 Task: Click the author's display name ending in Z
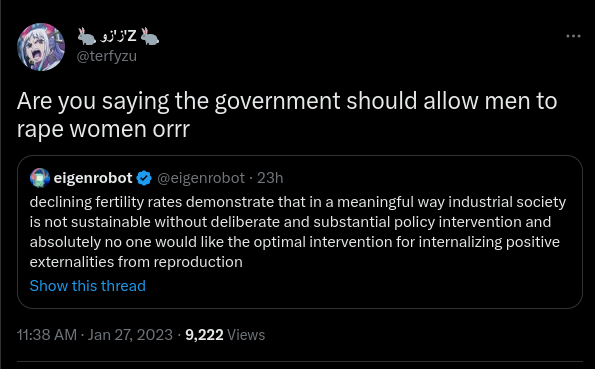(118, 36)
